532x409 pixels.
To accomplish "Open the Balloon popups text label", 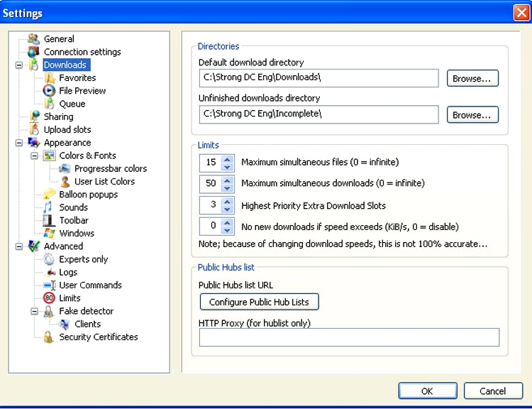I will pyautogui.click(x=89, y=195).
